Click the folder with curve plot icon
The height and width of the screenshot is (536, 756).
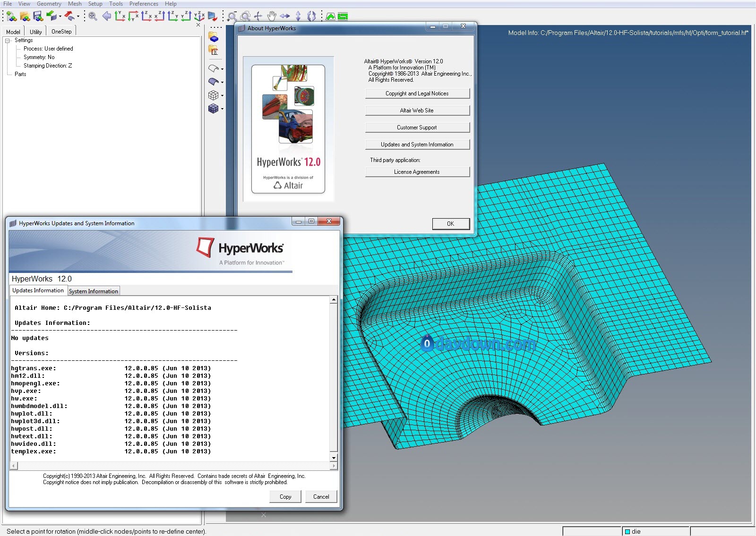point(214,50)
